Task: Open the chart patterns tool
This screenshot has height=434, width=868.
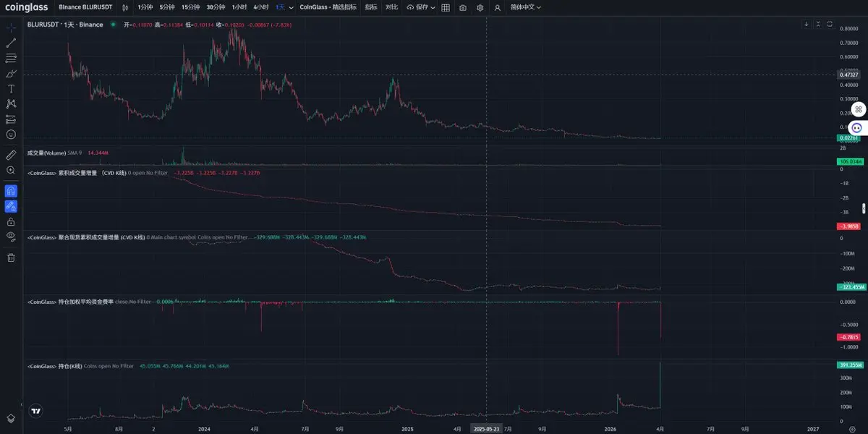Action: [x=11, y=103]
